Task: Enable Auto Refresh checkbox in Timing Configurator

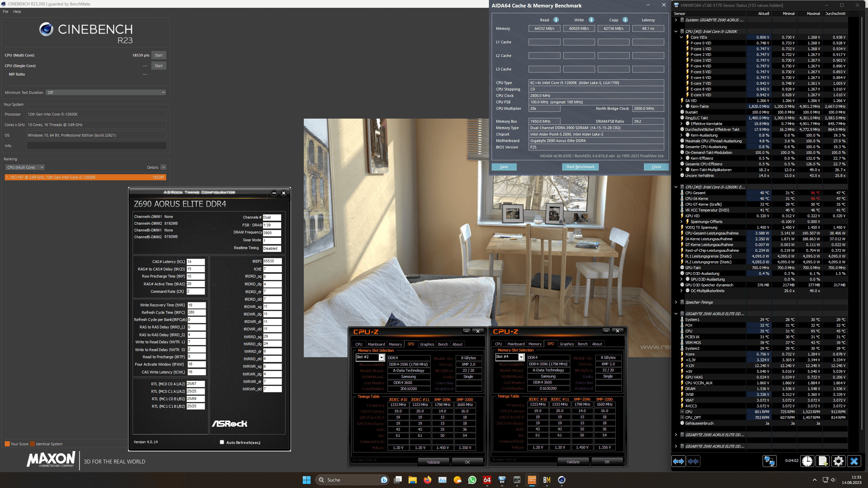Action: click(x=222, y=442)
